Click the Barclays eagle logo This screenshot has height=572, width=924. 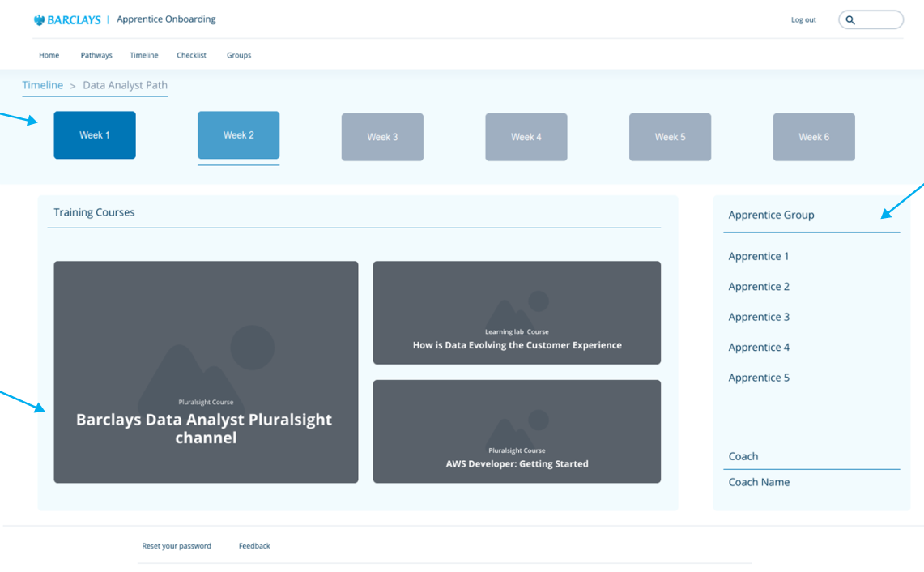[40, 20]
